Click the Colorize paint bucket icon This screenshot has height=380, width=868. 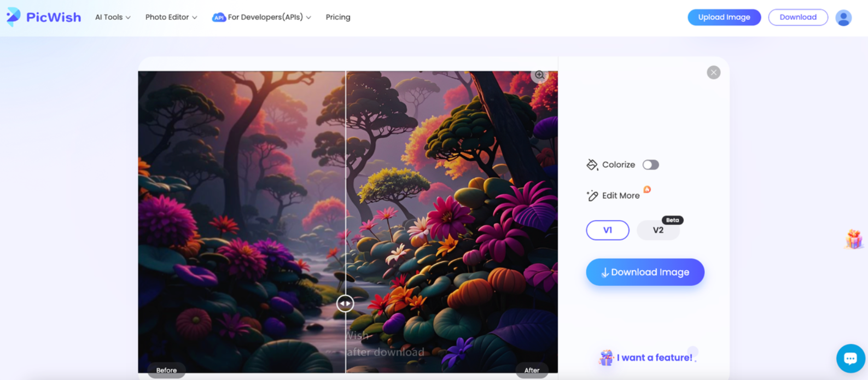[x=592, y=165]
